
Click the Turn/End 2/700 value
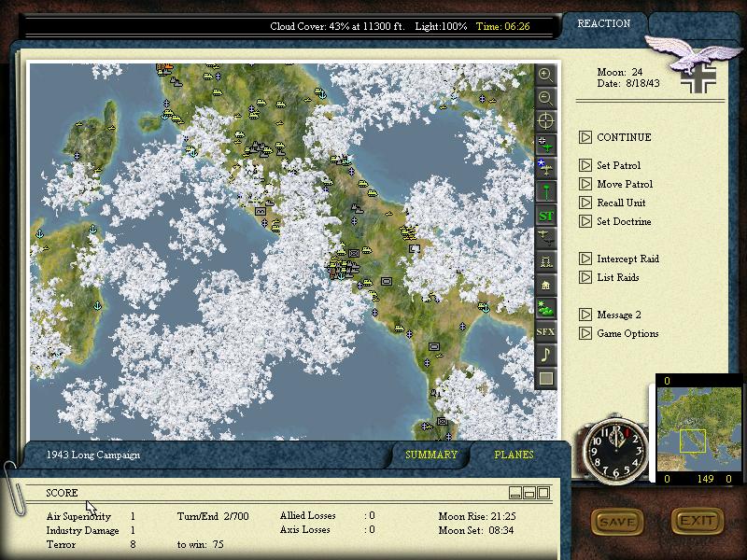[213, 516]
